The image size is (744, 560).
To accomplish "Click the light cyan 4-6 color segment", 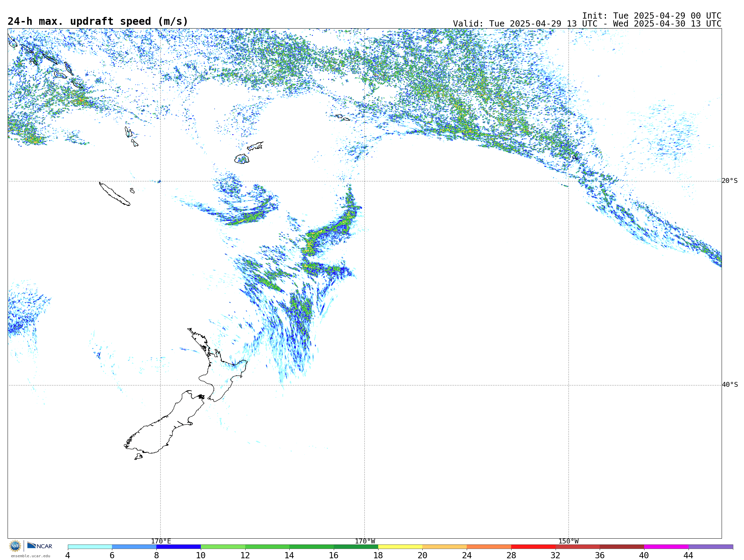I will 90,547.
